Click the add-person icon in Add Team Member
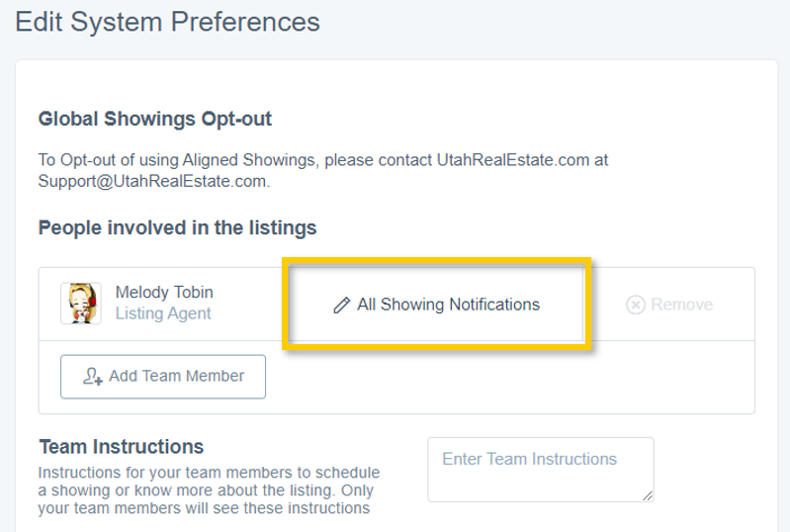790x532 pixels. coord(93,377)
